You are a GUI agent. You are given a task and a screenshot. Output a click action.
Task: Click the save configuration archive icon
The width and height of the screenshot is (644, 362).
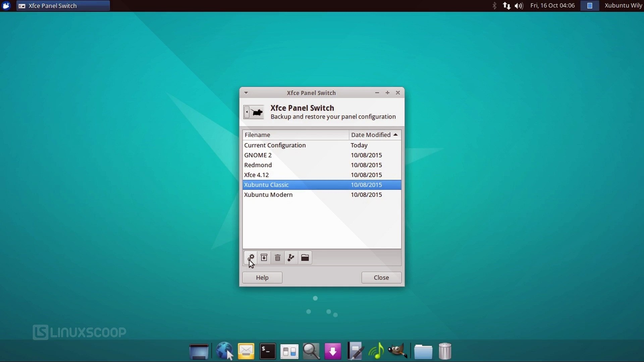point(264,257)
